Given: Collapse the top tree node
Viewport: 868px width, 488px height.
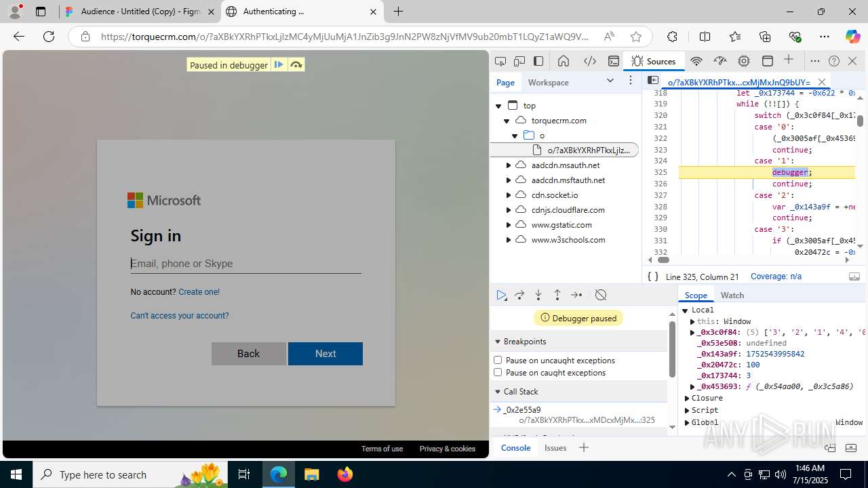Looking at the screenshot, I should [499, 106].
